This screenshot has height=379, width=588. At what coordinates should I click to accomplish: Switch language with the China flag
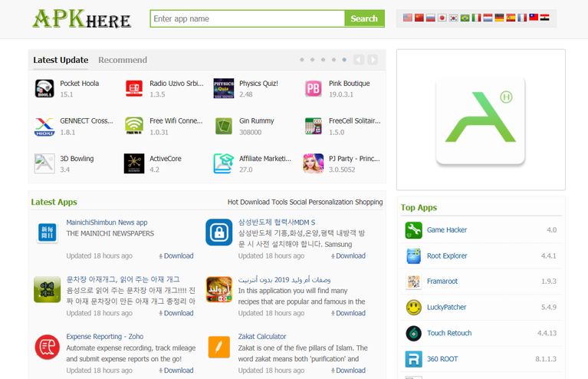tap(419, 18)
